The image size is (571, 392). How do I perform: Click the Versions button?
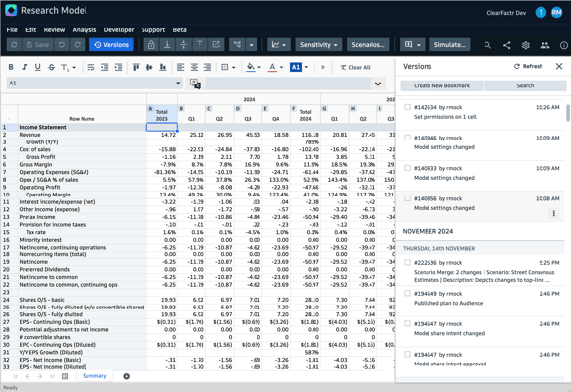point(111,45)
